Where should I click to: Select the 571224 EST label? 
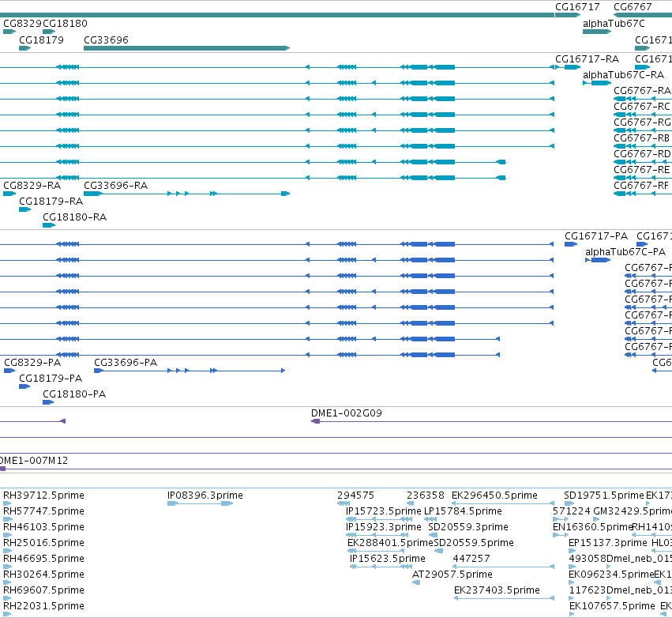[572, 511]
